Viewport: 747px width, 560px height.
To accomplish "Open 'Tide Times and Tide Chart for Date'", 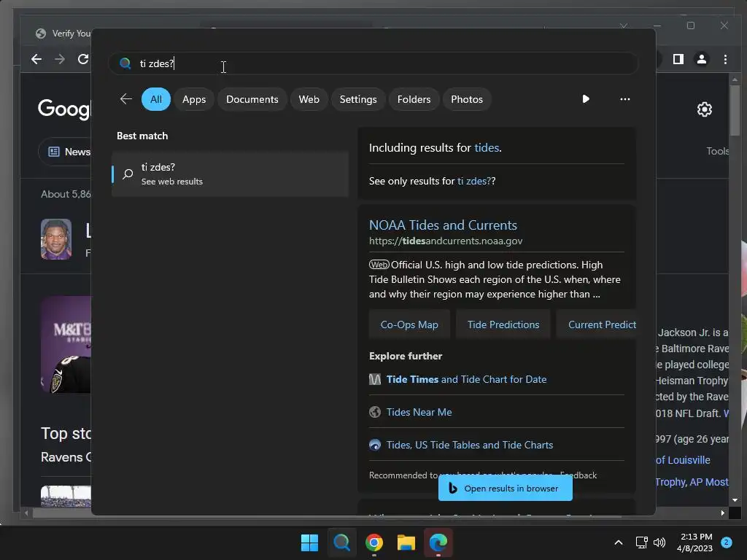I will tap(466, 379).
